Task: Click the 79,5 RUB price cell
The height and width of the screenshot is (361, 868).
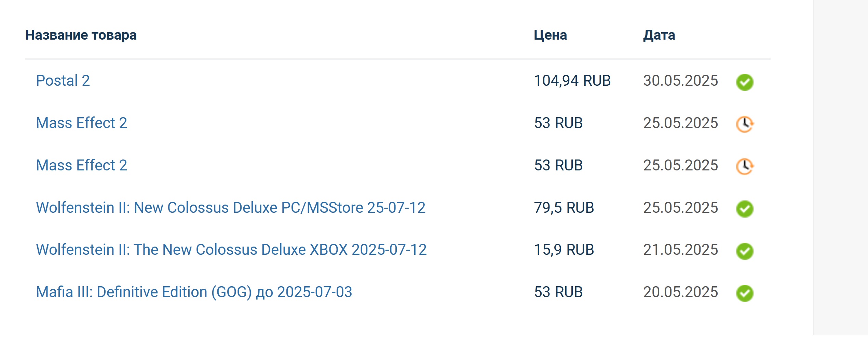Action: (x=564, y=208)
